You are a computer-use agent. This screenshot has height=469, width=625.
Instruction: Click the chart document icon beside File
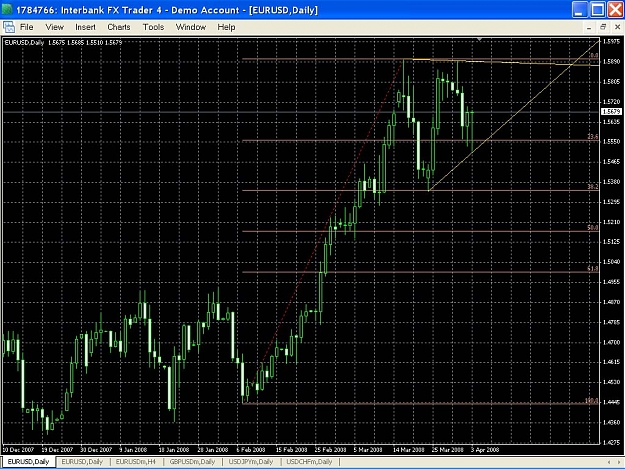pos(9,27)
